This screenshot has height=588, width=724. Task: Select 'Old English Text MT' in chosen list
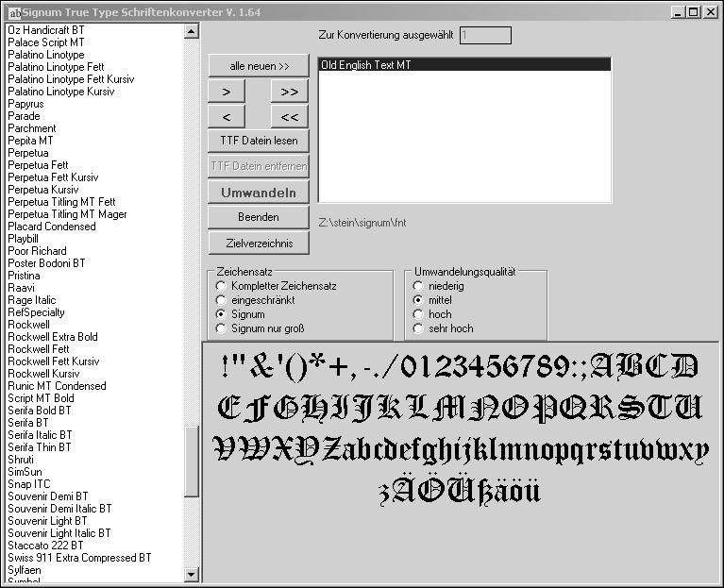tap(464, 64)
